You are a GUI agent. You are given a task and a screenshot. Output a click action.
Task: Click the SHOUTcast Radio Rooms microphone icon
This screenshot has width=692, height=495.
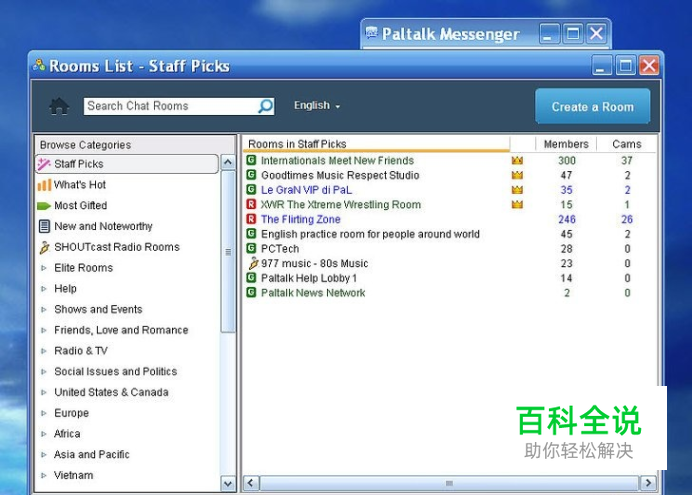(44, 247)
